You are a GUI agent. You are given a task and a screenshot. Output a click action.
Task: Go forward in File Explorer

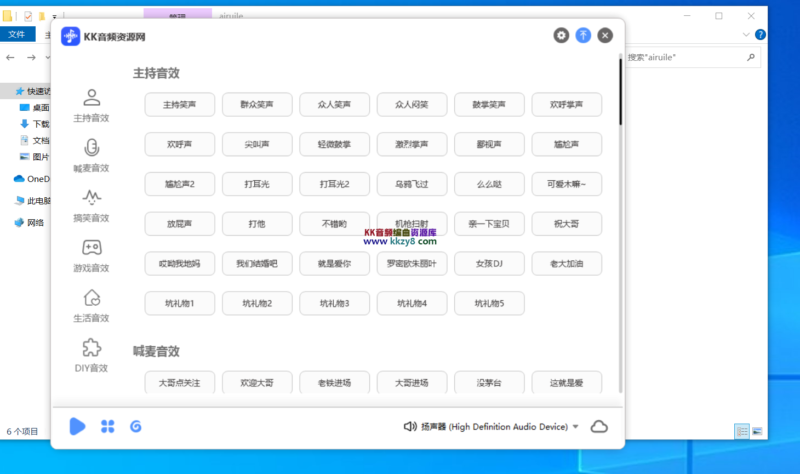pyautogui.click(x=32, y=58)
